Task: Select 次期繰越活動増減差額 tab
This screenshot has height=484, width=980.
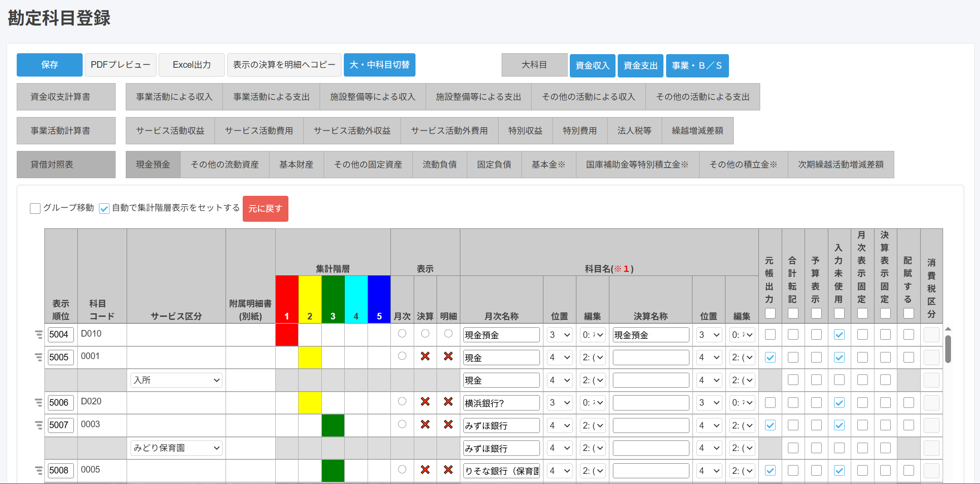Action: click(x=841, y=165)
